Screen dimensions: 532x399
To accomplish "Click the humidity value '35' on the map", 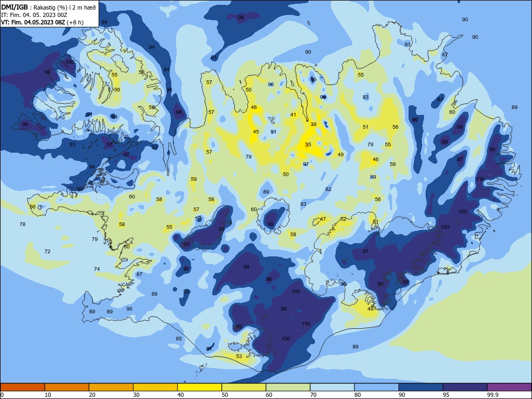I will [x=307, y=145].
